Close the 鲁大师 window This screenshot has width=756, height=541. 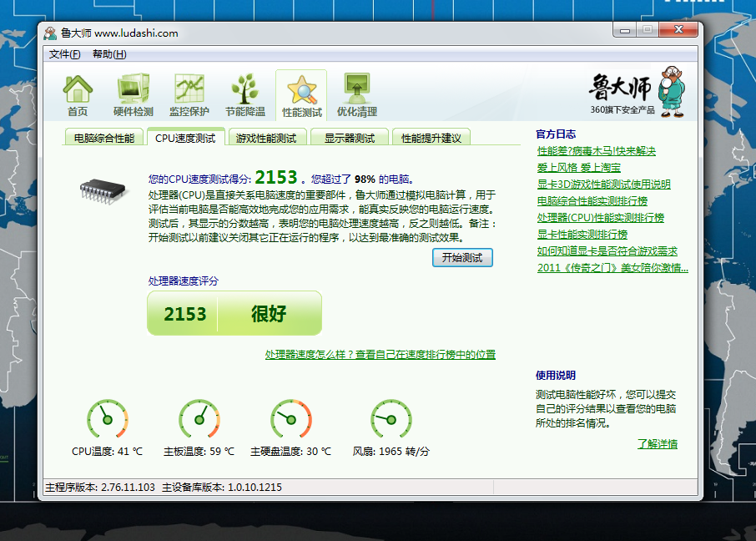tap(678, 30)
